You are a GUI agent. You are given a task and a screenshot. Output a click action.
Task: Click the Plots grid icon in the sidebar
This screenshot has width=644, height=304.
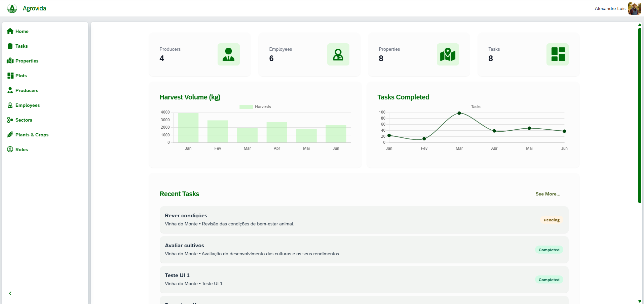point(10,76)
